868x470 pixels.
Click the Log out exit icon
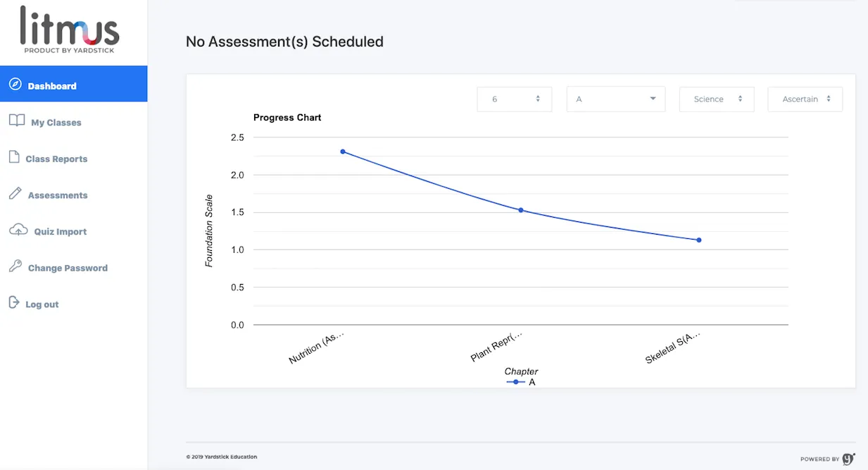tap(14, 303)
